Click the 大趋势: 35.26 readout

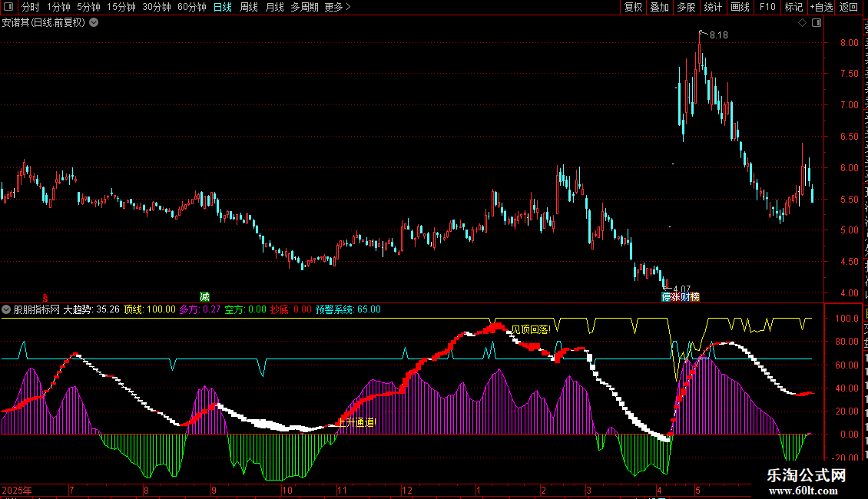(91, 310)
